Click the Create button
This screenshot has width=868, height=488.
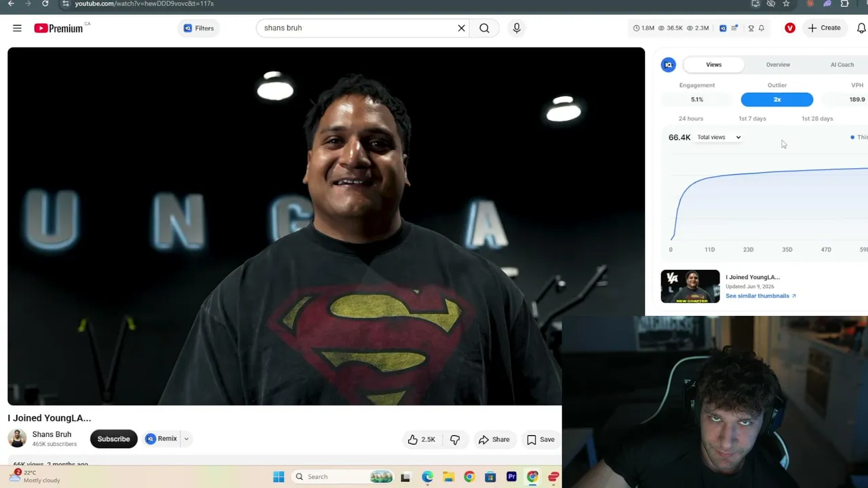(824, 28)
